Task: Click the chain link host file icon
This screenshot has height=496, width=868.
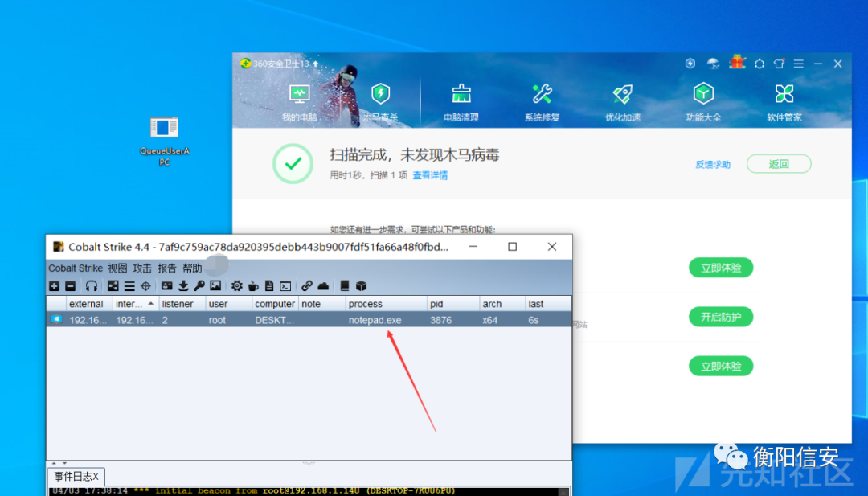Action: coord(307,285)
